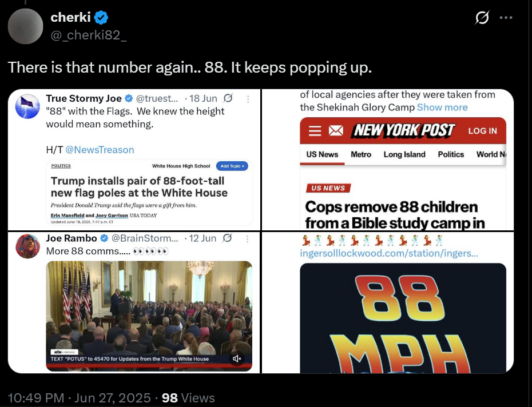Open the 88 MPH image thumbnail

403,318
